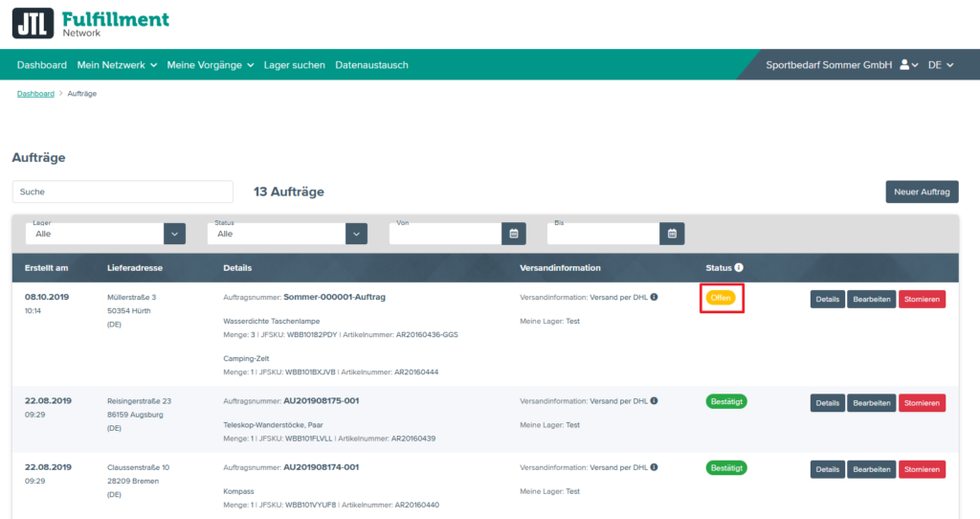Expand the Status filter dropdown
980x519 pixels.
356,234
